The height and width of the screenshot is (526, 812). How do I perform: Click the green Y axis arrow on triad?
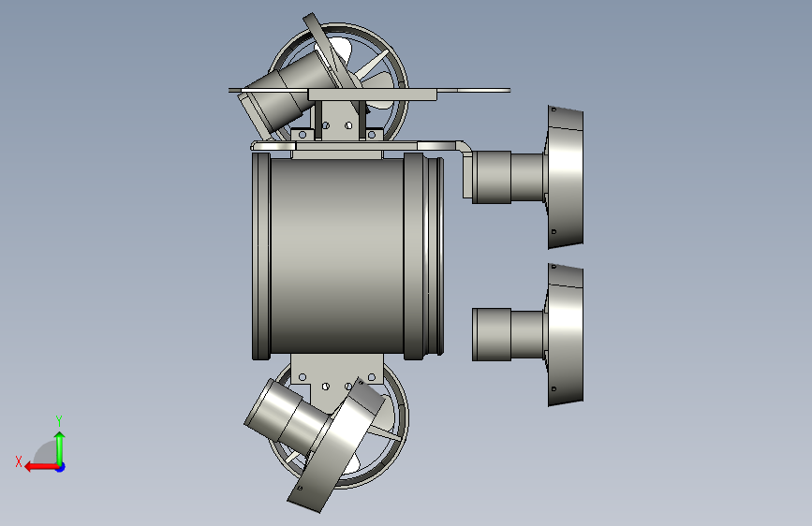60,447
